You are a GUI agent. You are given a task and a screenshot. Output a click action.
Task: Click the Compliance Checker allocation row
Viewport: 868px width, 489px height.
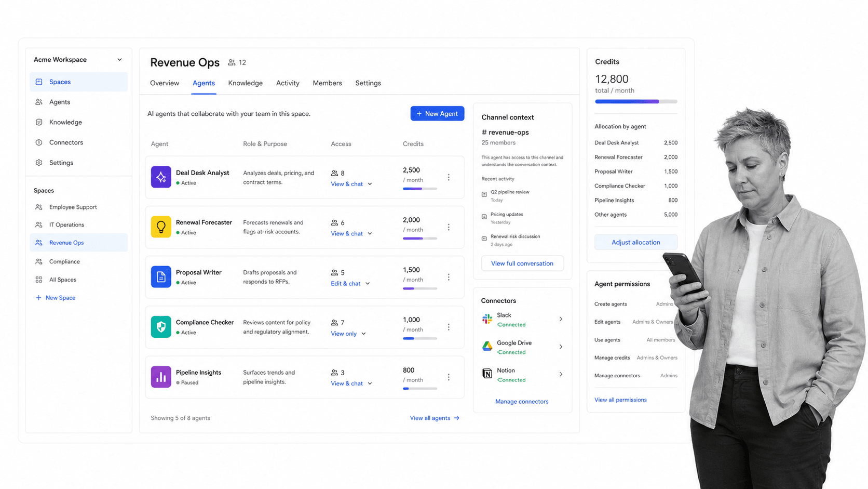(x=636, y=186)
